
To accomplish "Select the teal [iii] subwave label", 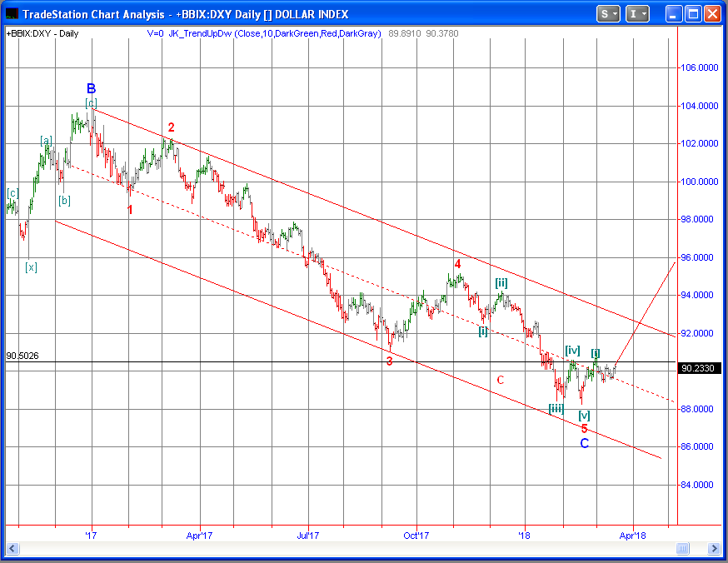I will [556, 408].
